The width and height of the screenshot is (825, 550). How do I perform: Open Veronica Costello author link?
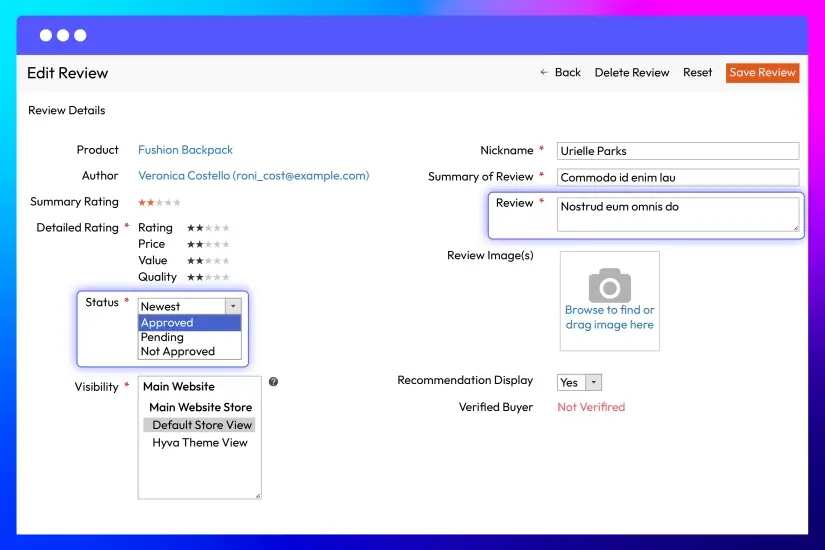(x=254, y=176)
